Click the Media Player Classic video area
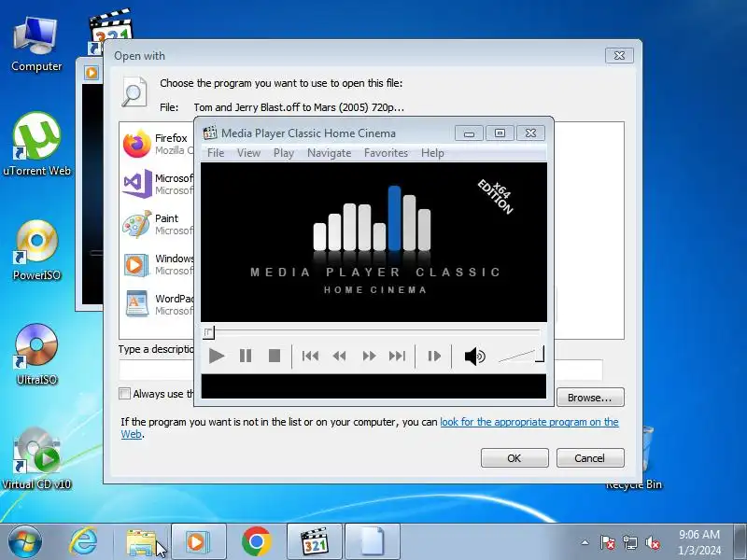The height and width of the screenshot is (560, 747). [373, 243]
